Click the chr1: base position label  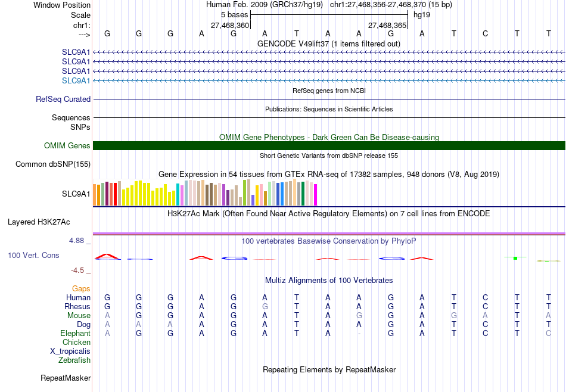(82, 25)
